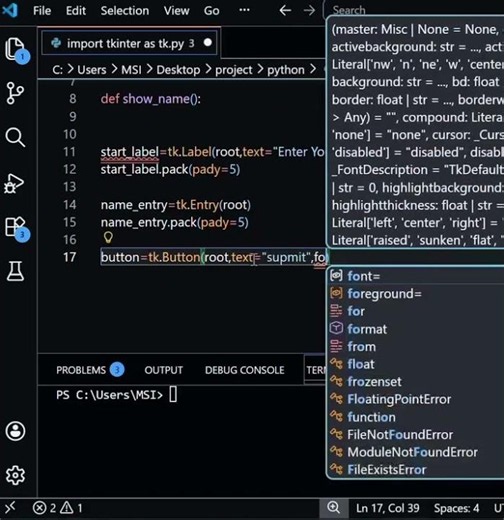Click the Python file icon on editor tab
Image resolution: width=504 pixels, height=520 pixels.
click(56, 43)
